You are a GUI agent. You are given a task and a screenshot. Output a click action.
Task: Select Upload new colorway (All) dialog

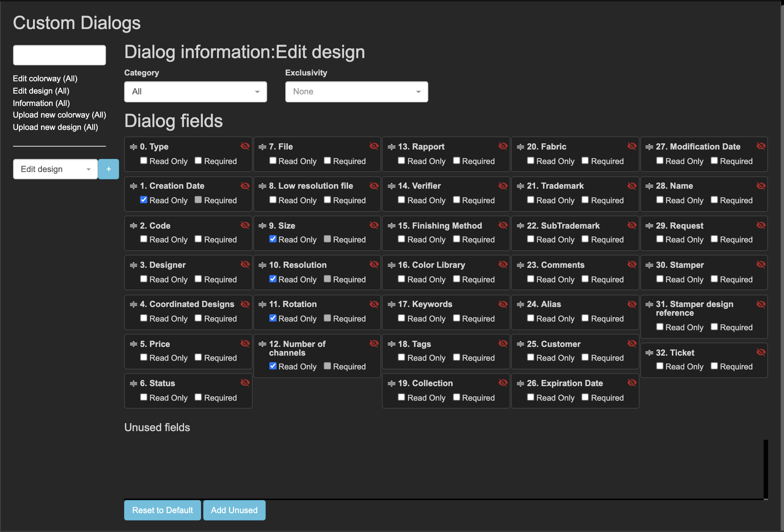click(60, 115)
